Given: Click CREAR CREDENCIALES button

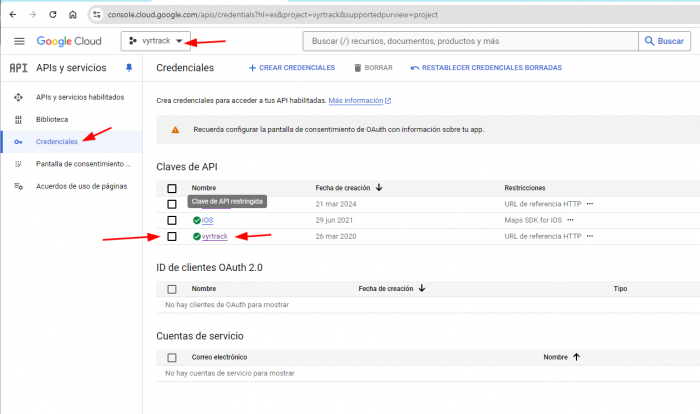Looking at the screenshot, I should [x=292, y=68].
